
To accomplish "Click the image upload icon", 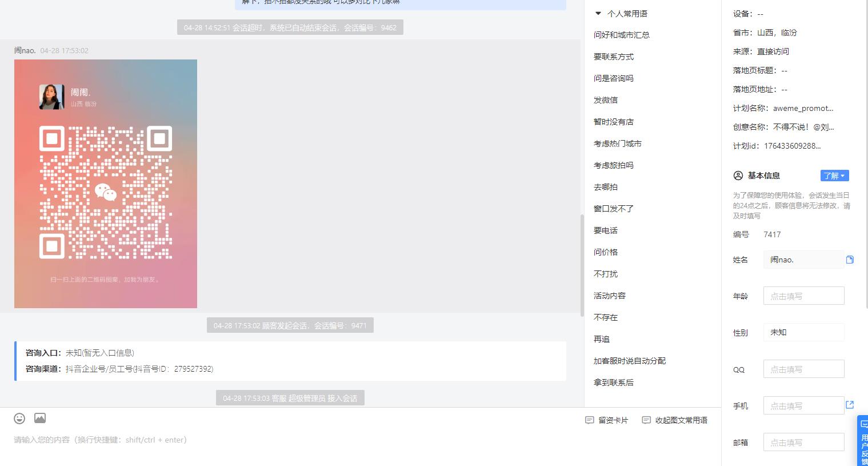I will click(40, 419).
